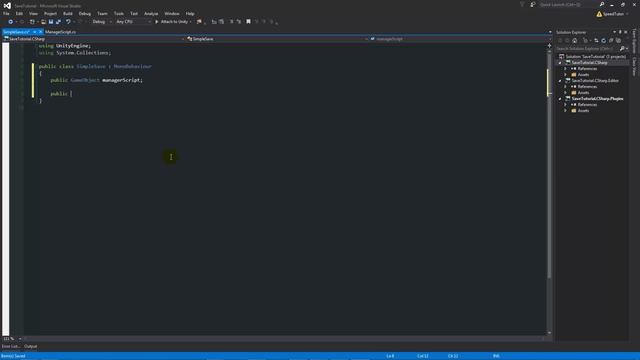Open the Team menu
This screenshot has width=640, height=360.
tap(102, 13)
